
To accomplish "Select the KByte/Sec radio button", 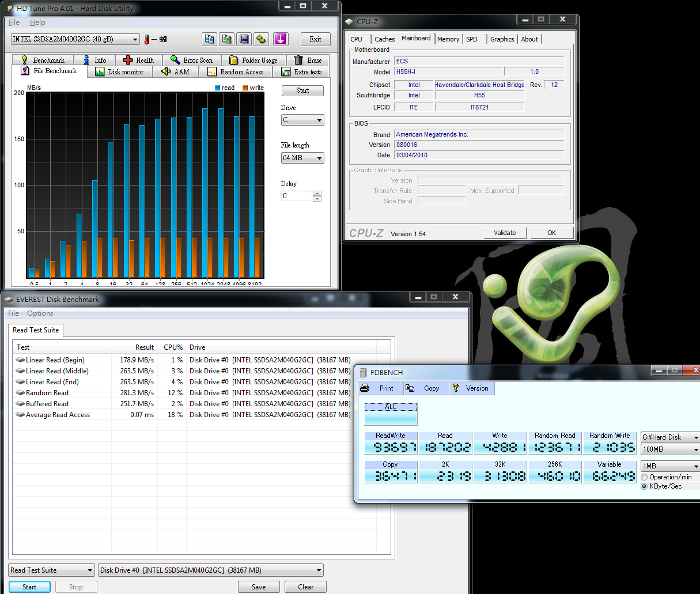I will (x=644, y=486).
